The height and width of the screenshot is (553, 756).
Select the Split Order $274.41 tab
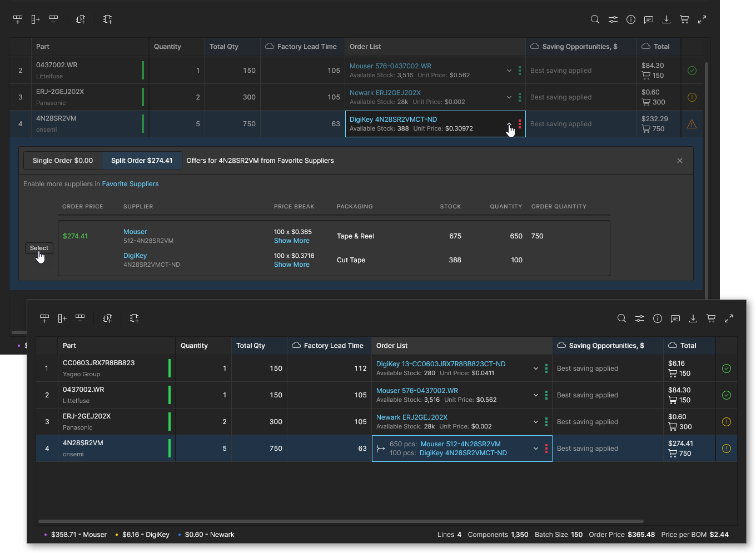(142, 161)
